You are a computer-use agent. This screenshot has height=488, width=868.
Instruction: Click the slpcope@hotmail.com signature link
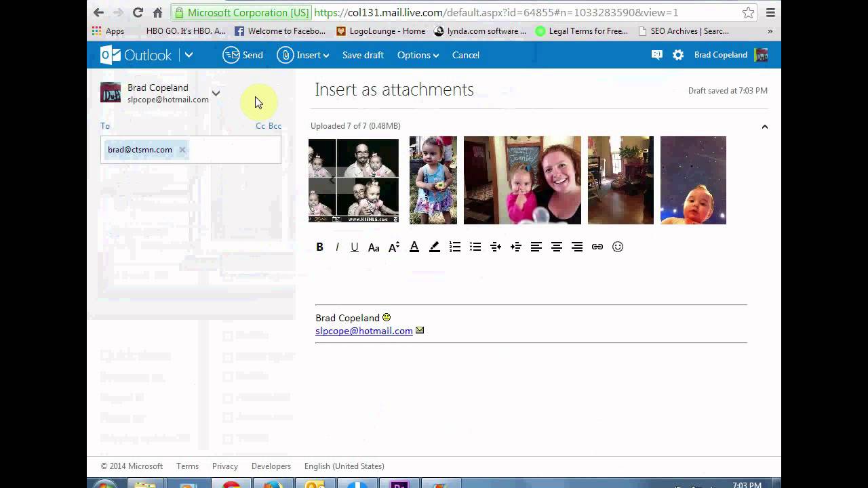pyautogui.click(x=364, y=331)
